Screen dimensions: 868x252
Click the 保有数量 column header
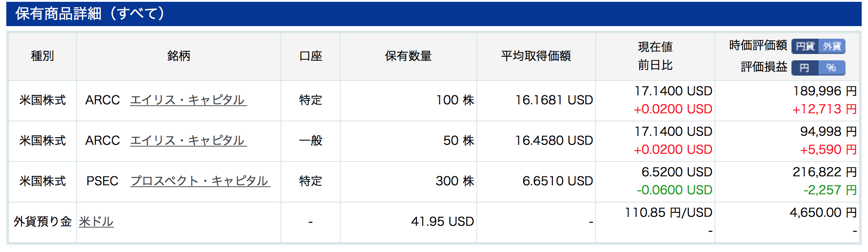coord(408,56)
